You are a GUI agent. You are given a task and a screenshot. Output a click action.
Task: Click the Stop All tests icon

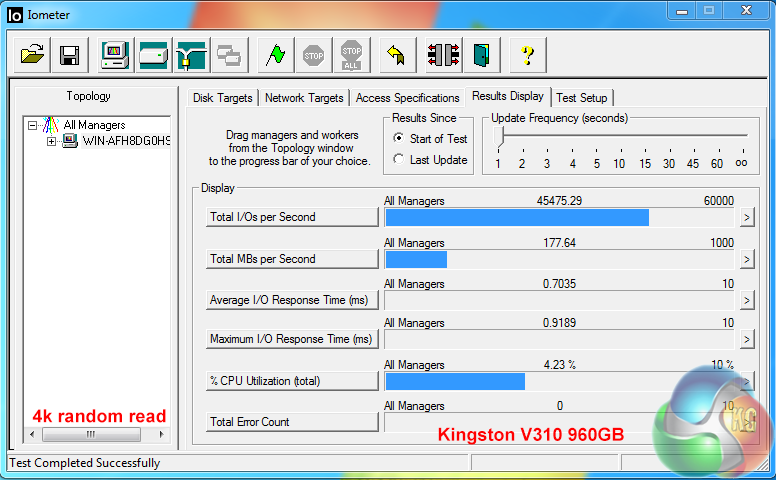[351, 55]
